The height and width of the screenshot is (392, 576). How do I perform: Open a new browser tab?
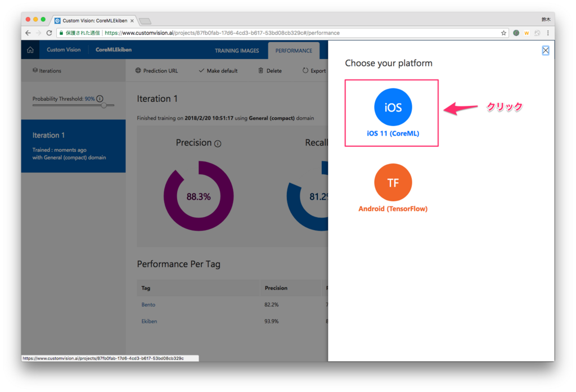(x=145, y=21)
